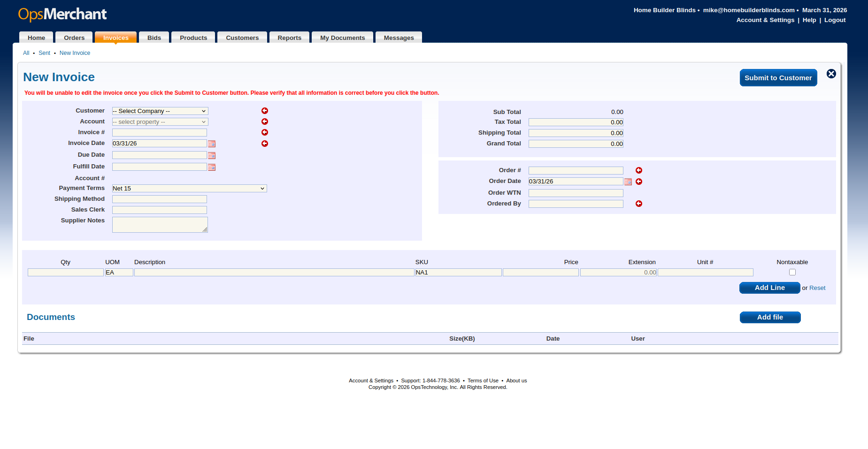Image resolution: width=868 pixels, height=449 pixels.
Task: Open the Fulfill Date calendar icon
Action: pyautogui.click(x=212, y=167)
